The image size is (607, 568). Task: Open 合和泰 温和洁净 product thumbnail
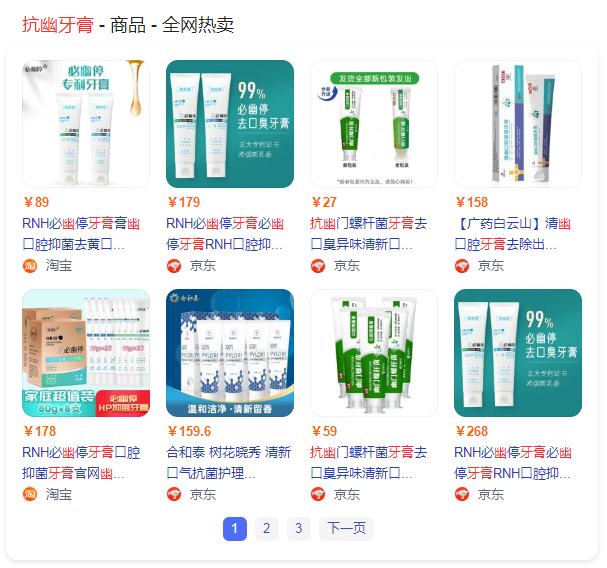230,353
